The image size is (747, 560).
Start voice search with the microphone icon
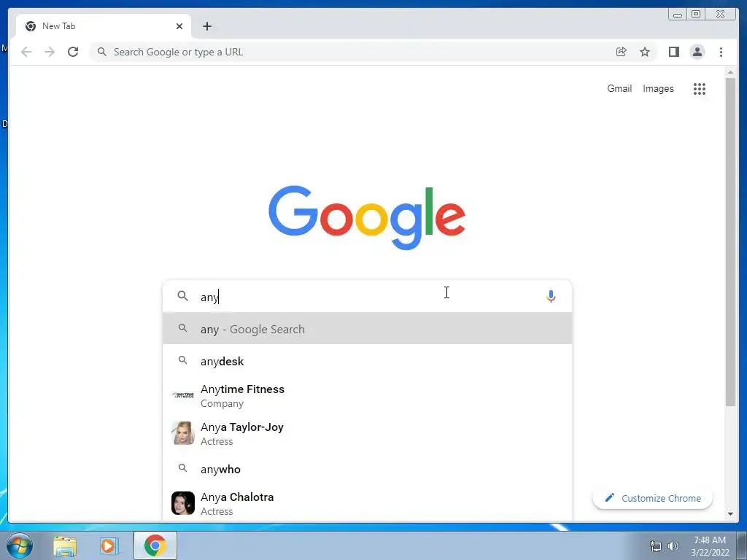pos(551,296)
